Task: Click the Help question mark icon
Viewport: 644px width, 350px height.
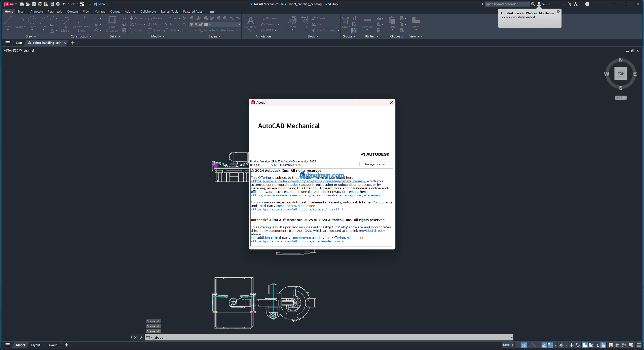Action: [x=587, y=4]
